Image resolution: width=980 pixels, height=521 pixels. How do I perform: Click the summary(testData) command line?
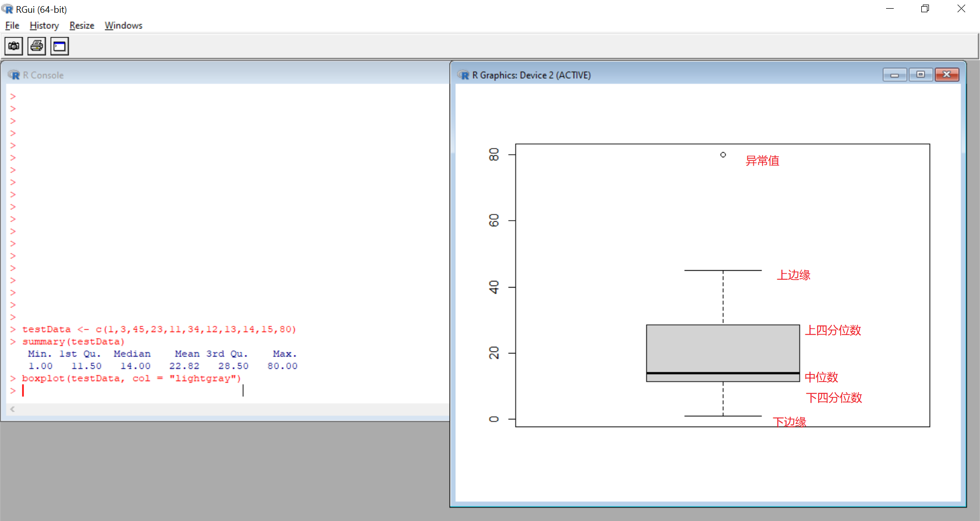(73, 342)
